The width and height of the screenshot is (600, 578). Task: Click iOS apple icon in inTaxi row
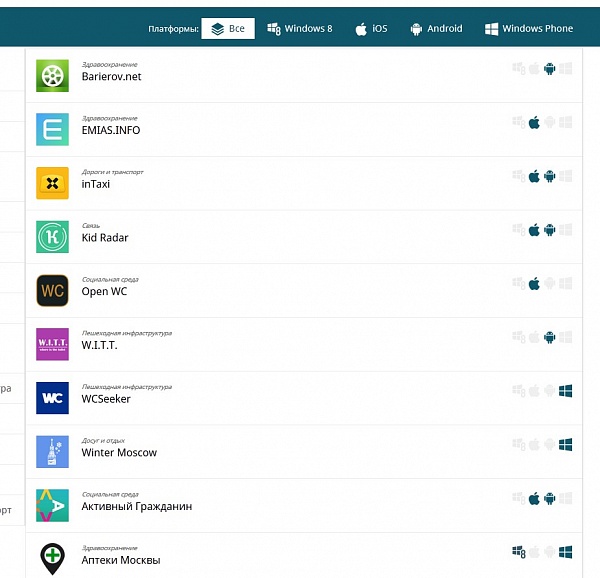coord(534,176)
